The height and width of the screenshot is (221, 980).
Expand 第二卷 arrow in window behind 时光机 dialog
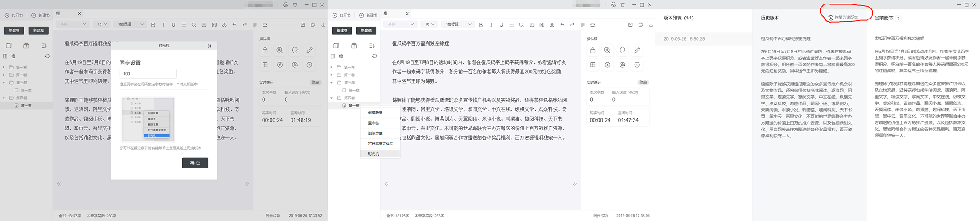(x=4, y=75)
